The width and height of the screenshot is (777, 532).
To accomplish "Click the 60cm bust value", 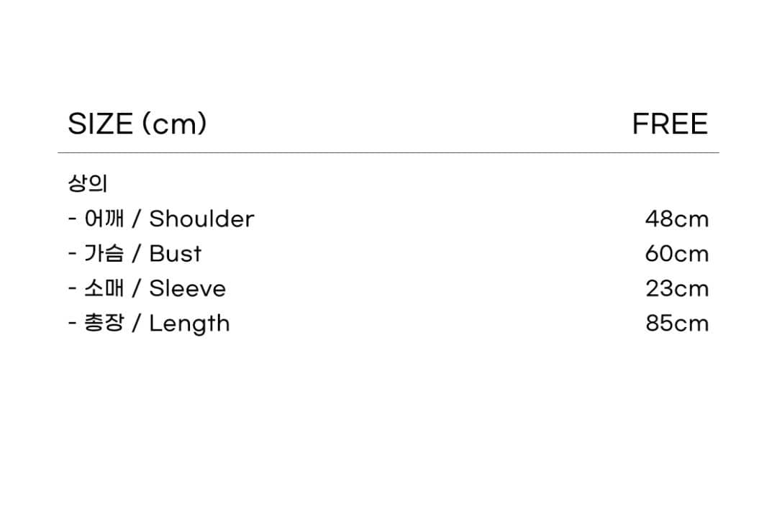I will click(677, 254).
